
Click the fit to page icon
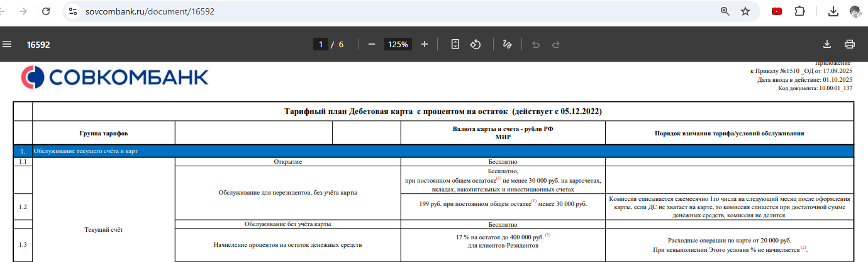click(x=456, y=44)
